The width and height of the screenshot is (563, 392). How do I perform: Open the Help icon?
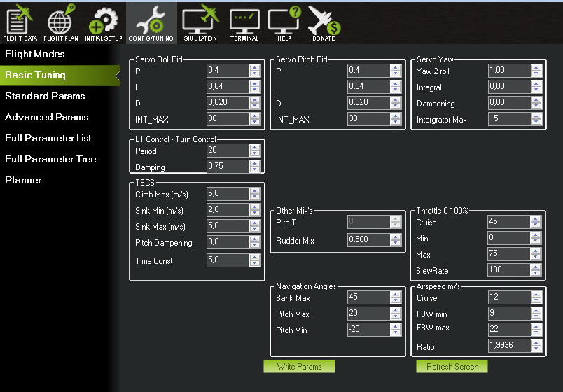point(284,21)
